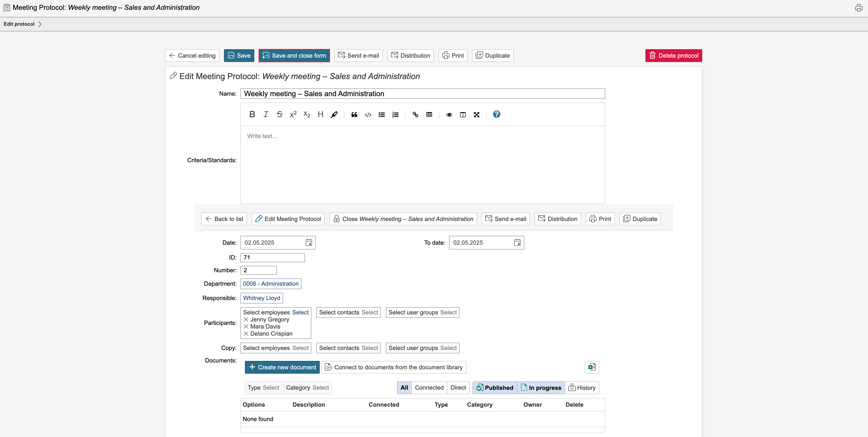Apply italic formatting in the editor toolbar

pyautogui.click(x=265, y=114)
